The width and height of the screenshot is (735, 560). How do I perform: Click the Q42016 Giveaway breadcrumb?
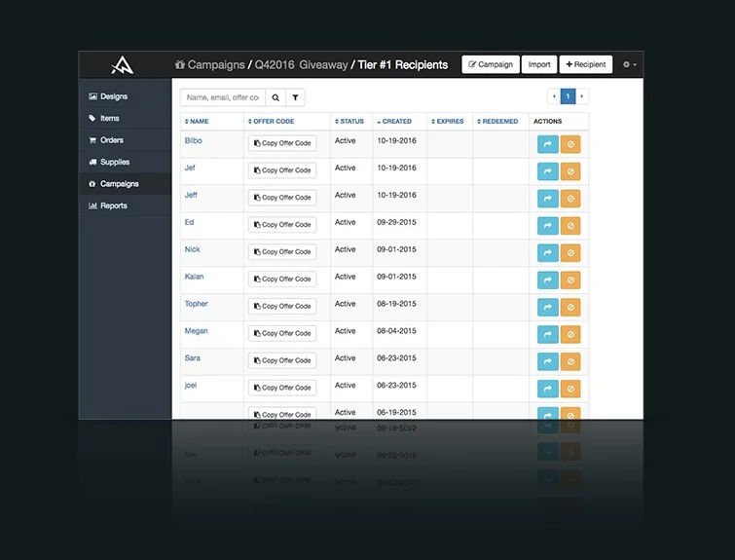click(301, 64)
